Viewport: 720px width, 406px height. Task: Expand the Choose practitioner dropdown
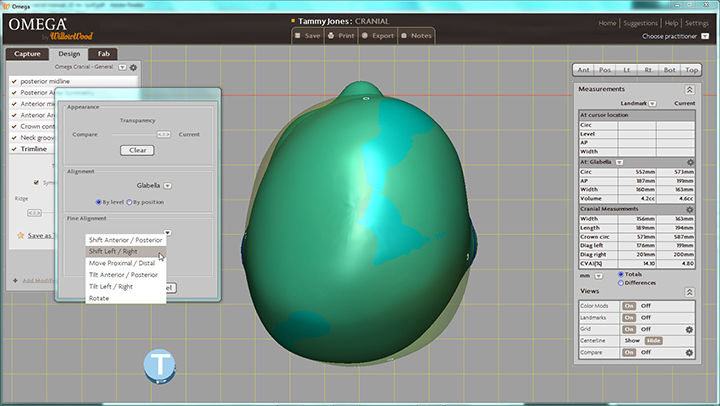(x=705, y=36)
